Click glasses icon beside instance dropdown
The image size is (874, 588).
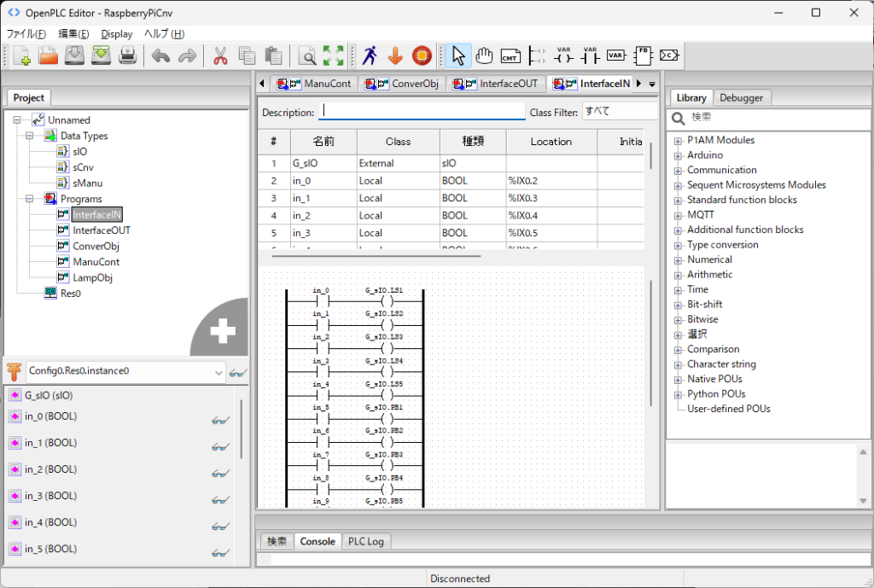[238, 373]
